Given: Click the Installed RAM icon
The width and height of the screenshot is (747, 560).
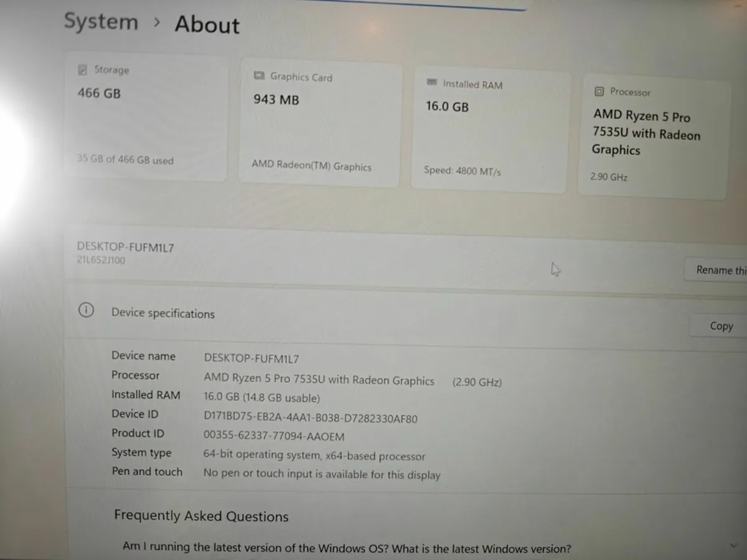Looking at the screenshot, I should 431,83.
